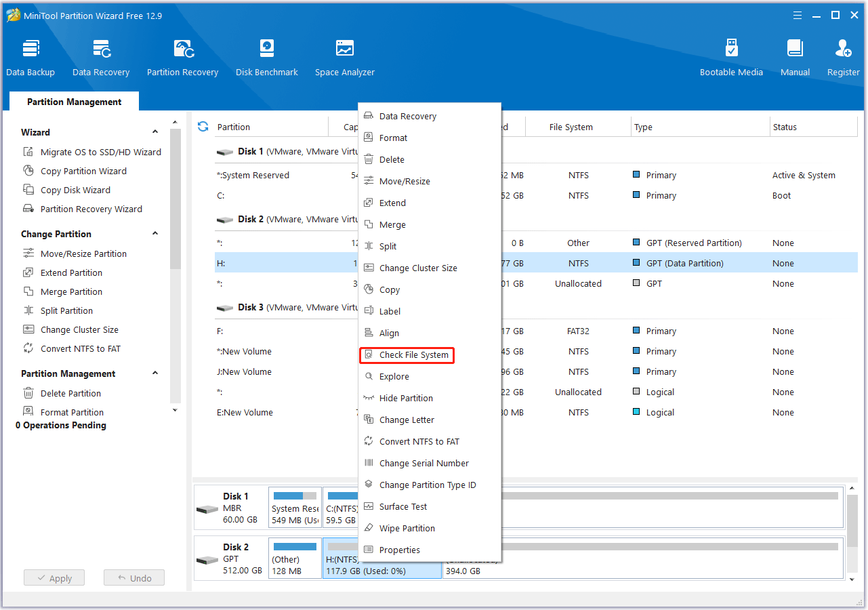This screenshot has width=868, height=610.
Task: Select the *:System Reserved partition row
Action: click(x=536, y=175)
